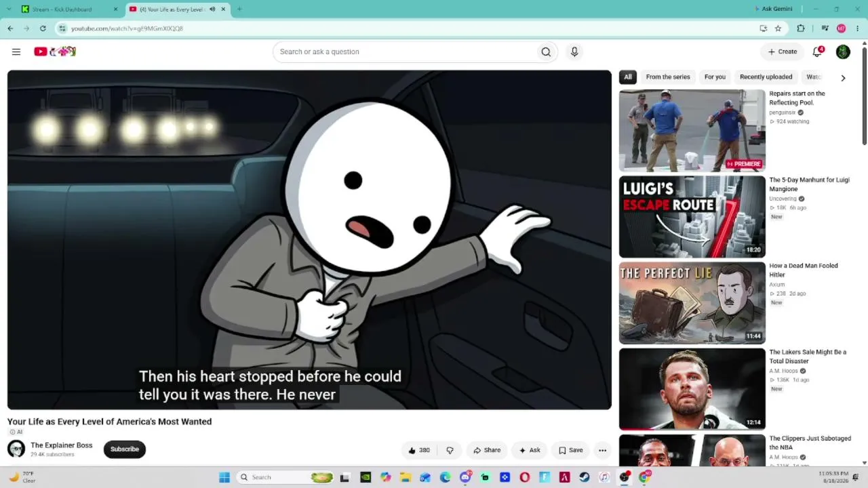Select the From the series chip
The image size is (868, 488).
(x=668, y=77)
